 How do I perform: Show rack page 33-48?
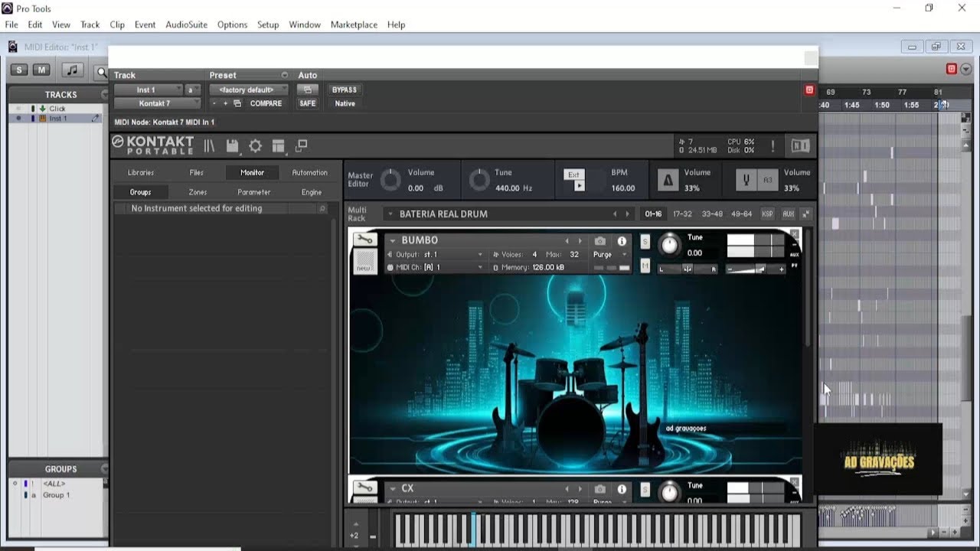(712, 214)
